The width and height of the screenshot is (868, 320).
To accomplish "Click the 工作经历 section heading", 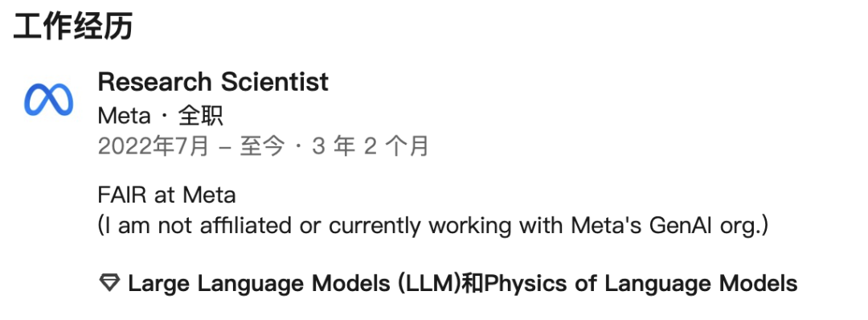I will pos(72,26).
